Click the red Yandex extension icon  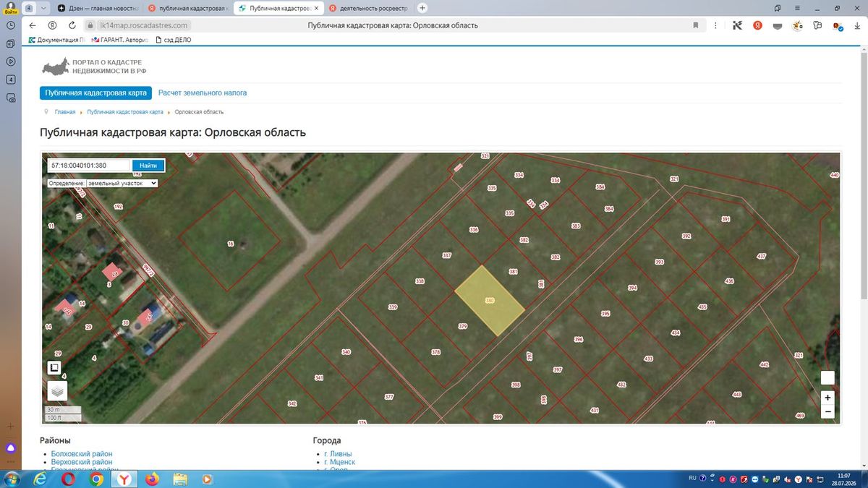[x=757, y=25]
